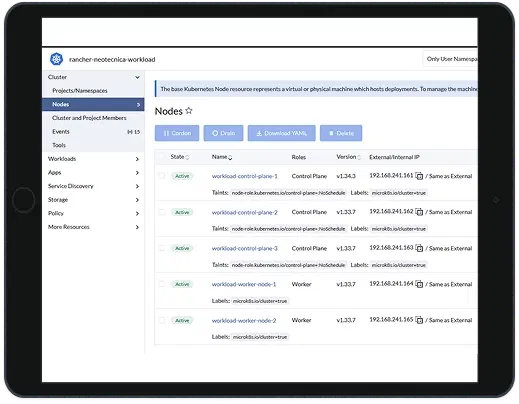Click the Drain button
This screenshot has width=519, height=404.
point(223,133)
